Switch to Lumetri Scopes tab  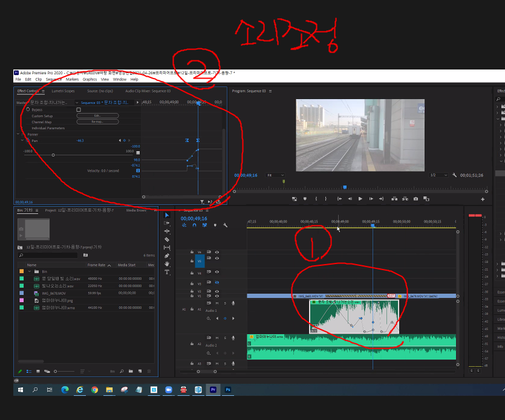(x=63, y=91)
